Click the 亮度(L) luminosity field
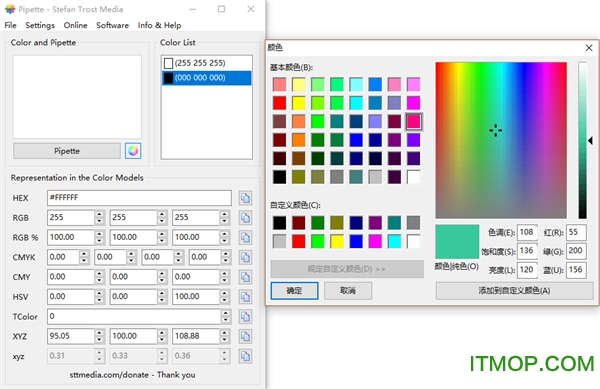The width and height of the screenshot is (600, 389). click(x=527, y=270)
